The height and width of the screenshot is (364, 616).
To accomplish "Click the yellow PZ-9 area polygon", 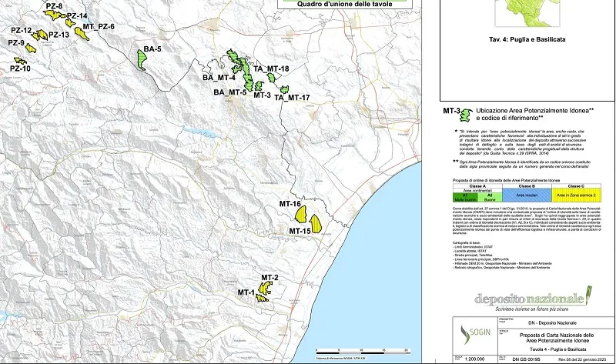I will [32, 47].
